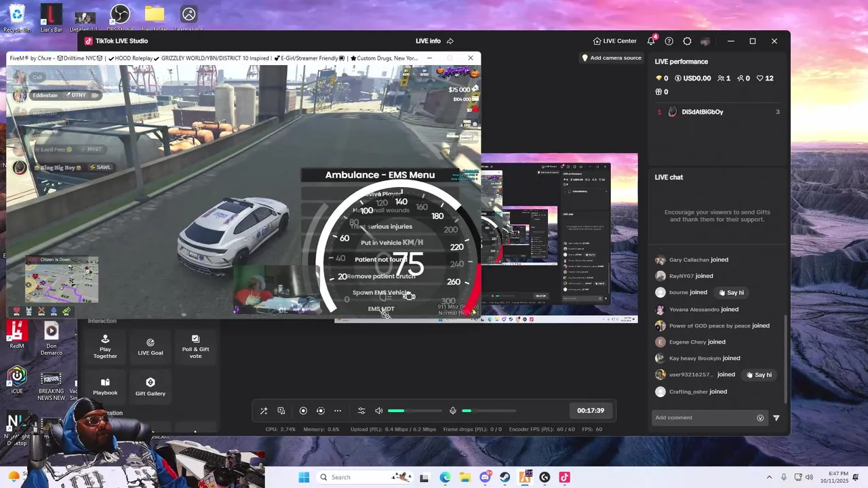Click Eugene Chery joined entry

tap(690, 342)
